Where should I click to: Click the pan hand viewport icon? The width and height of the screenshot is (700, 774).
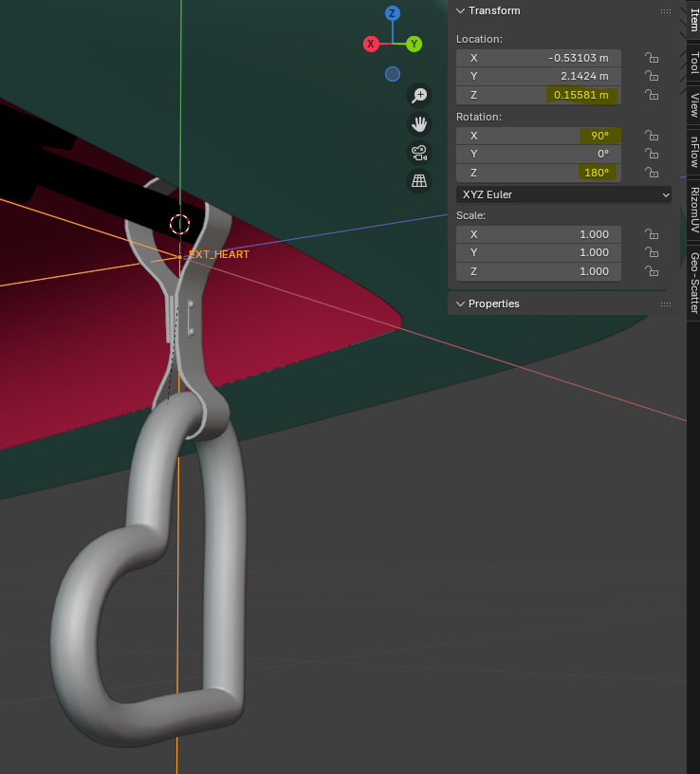point(419,123)
